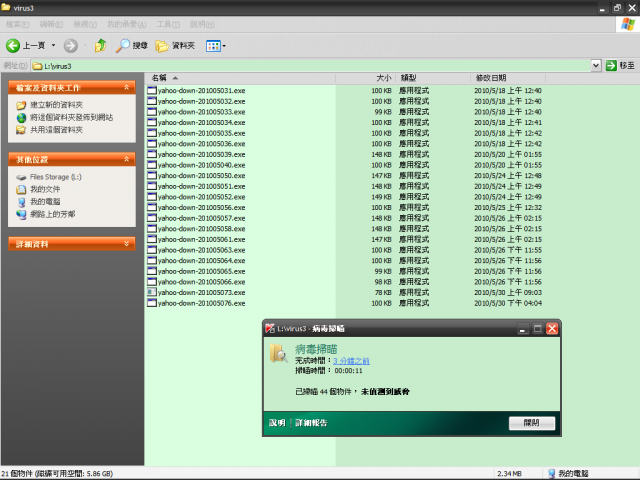Open the Help menu
640x480 pixels.
coord(202,24)
